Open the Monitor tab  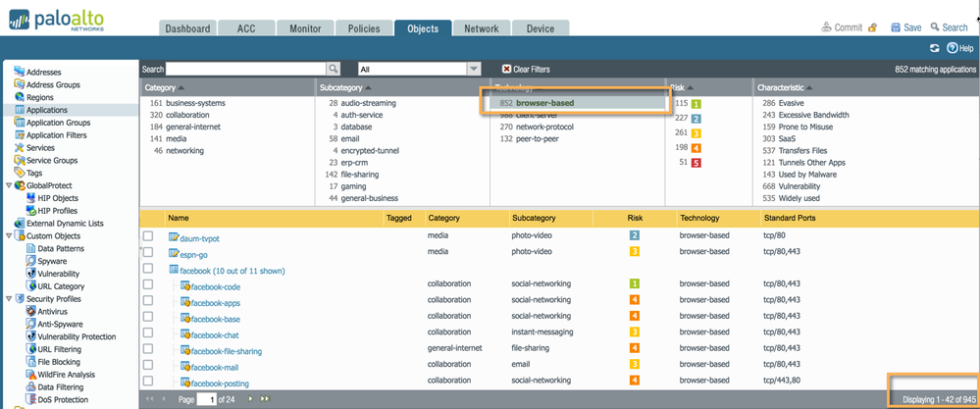[305, 28]
